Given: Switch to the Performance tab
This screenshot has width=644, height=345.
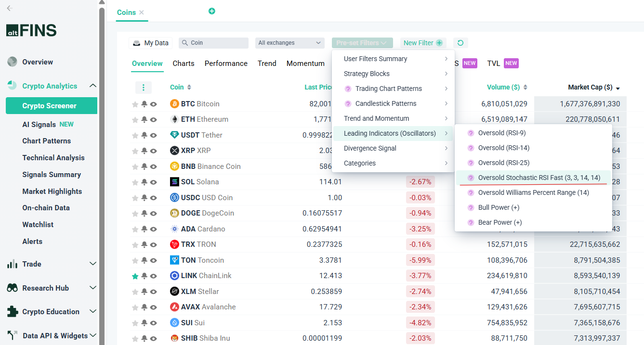Looking at the screenshot, I should tap(226, 64).
